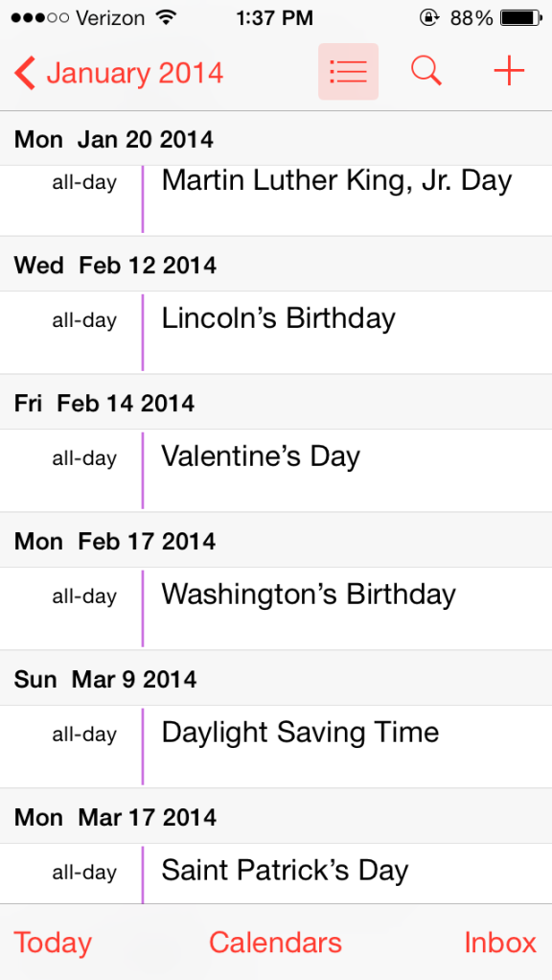Viewport: 552px width, 980px height.
Task: Open Daylight Saving Time event
Action: (276, 747)
